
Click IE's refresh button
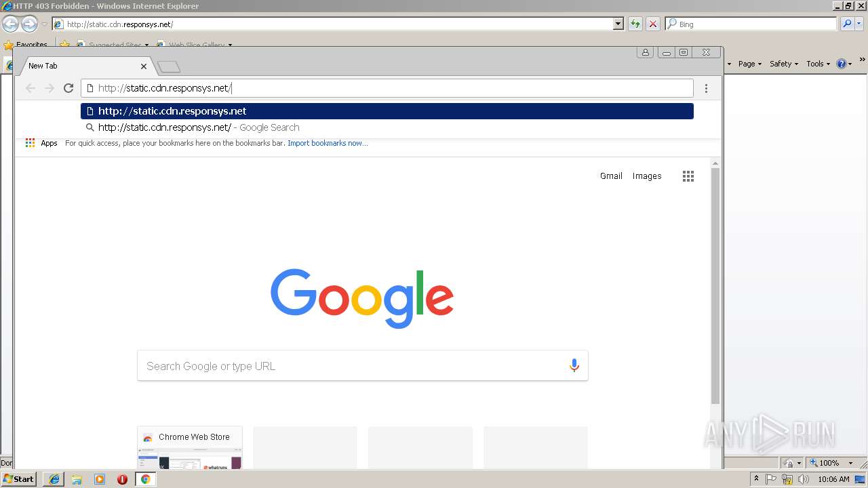(635, 24)
